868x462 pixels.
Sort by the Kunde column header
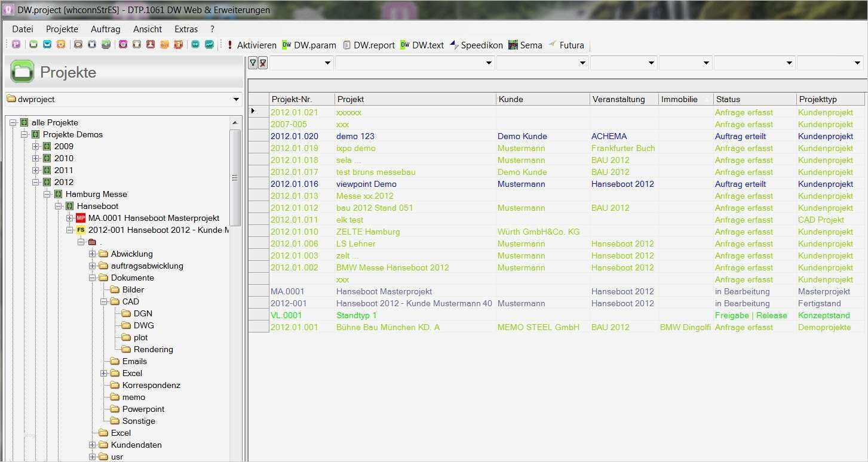tap(543, 99)
